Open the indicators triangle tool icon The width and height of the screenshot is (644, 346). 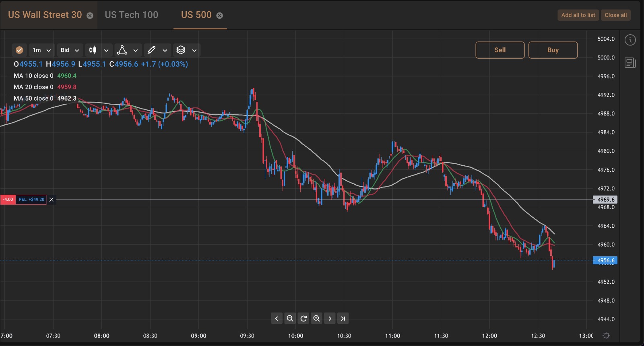pos(122,50)
